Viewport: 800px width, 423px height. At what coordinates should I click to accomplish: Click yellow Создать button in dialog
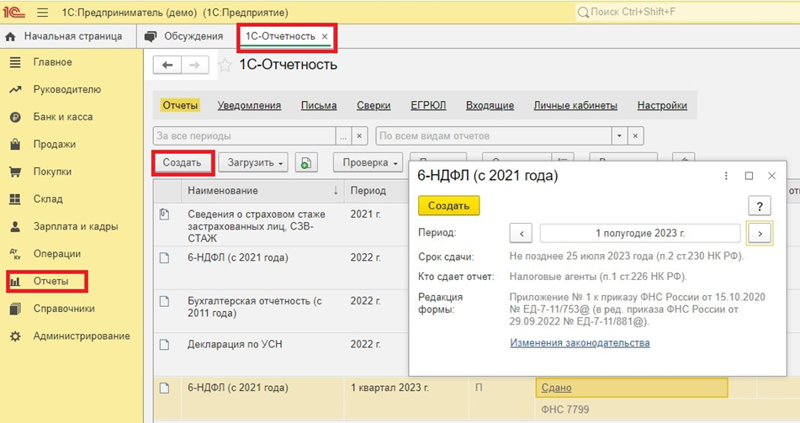448,206
